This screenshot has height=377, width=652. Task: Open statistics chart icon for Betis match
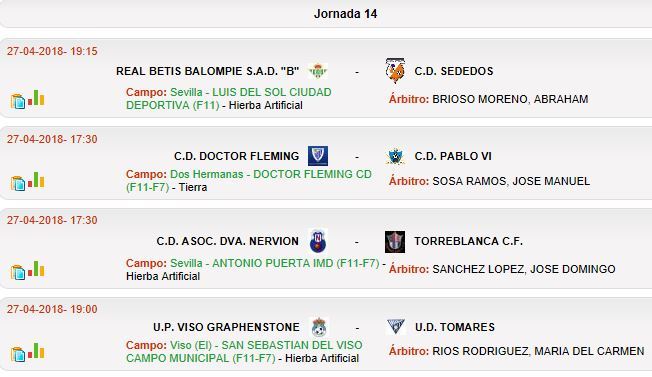36,98
